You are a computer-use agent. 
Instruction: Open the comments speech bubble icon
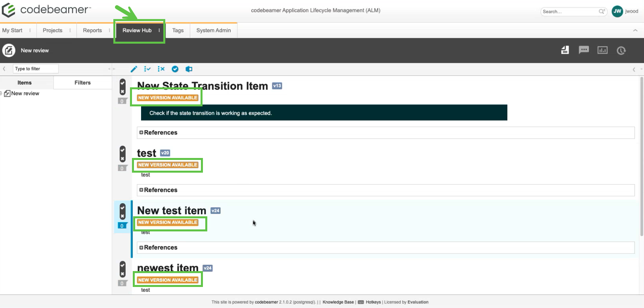pos(583,50)
